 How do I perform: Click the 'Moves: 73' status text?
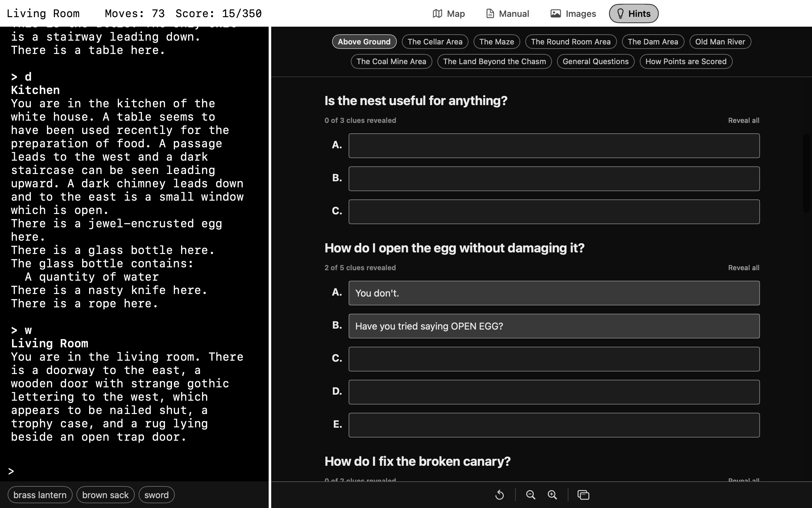135,13
